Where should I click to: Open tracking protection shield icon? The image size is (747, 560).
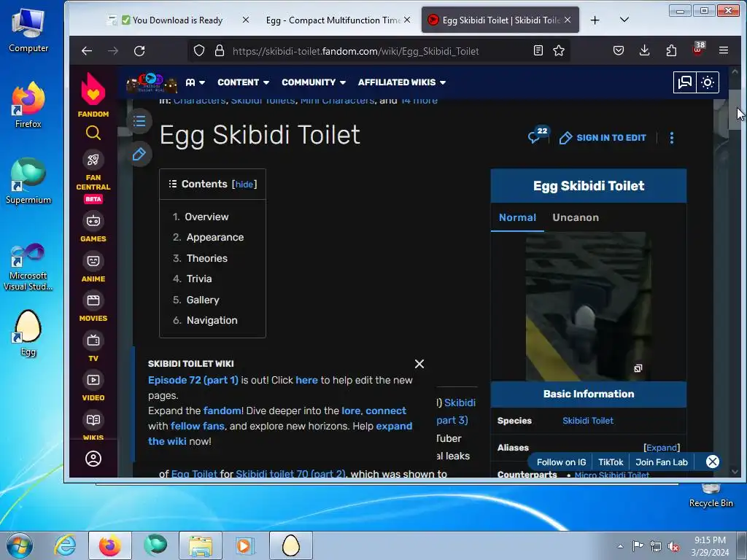coord(199,51)
